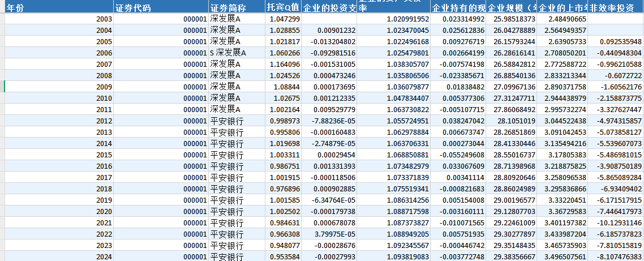Image resolution: width=644 pixels, height=261 pixels.
Task: Select the cell with value -0.055249608
Action: click(458, 155)
